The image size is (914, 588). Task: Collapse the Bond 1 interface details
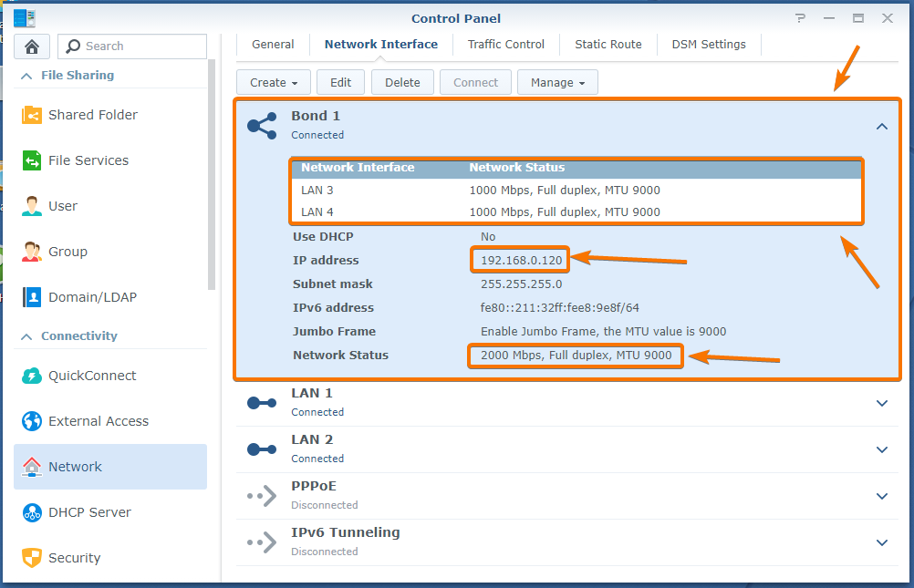coord(881,127)
